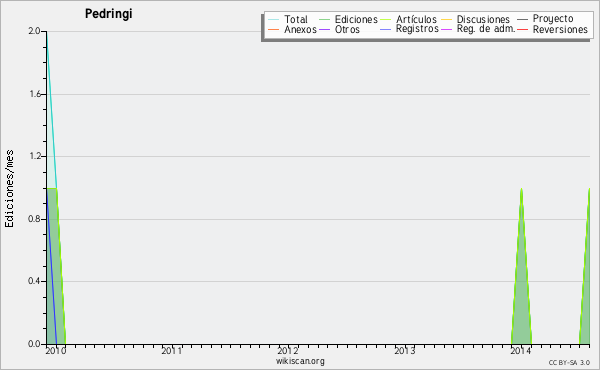Click the red Reversiones legend line swatch
Screen dimensions: 600x370
[522, 29]
